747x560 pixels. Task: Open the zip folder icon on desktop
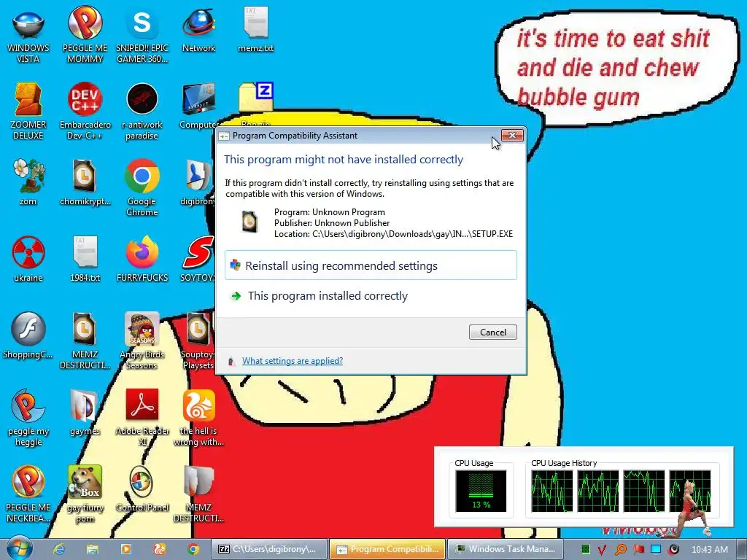256,98
